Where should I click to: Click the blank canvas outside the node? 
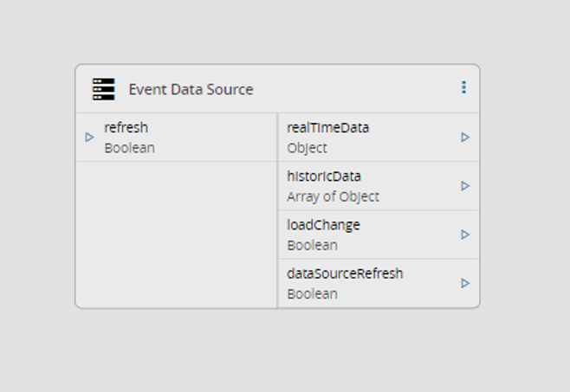286,355
